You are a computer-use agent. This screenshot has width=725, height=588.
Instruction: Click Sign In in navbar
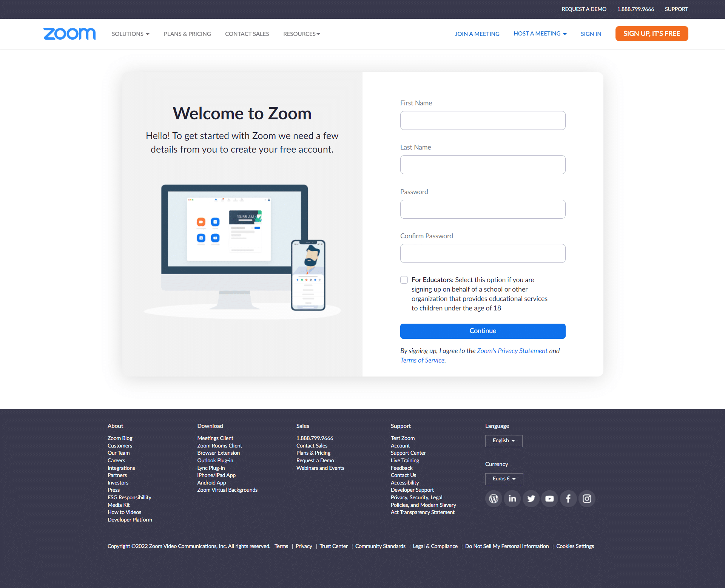point(591,34)
